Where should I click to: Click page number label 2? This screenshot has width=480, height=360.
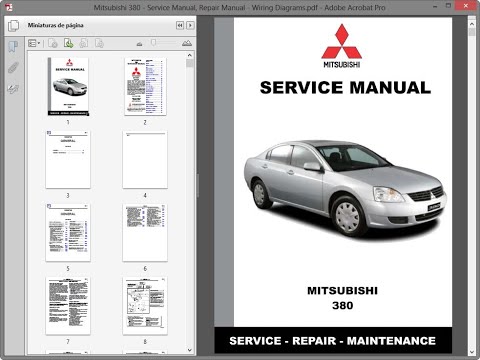coord(145,122)
